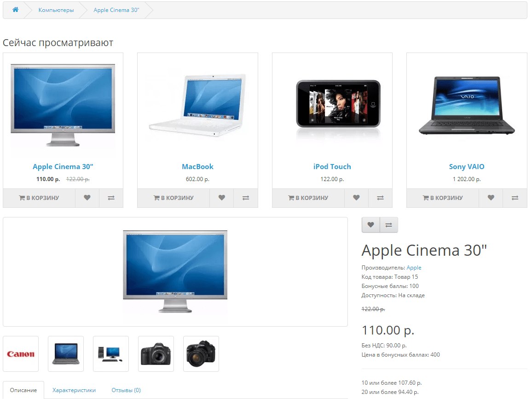
Task: Open the Apple Cinema 30" card title link
Action: [x=63, y=167]
